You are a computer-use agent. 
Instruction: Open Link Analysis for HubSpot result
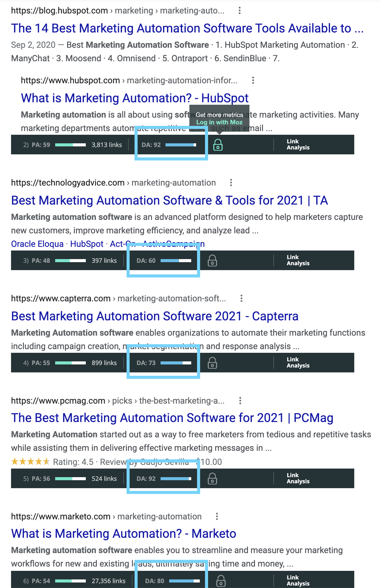coord(298,145)
